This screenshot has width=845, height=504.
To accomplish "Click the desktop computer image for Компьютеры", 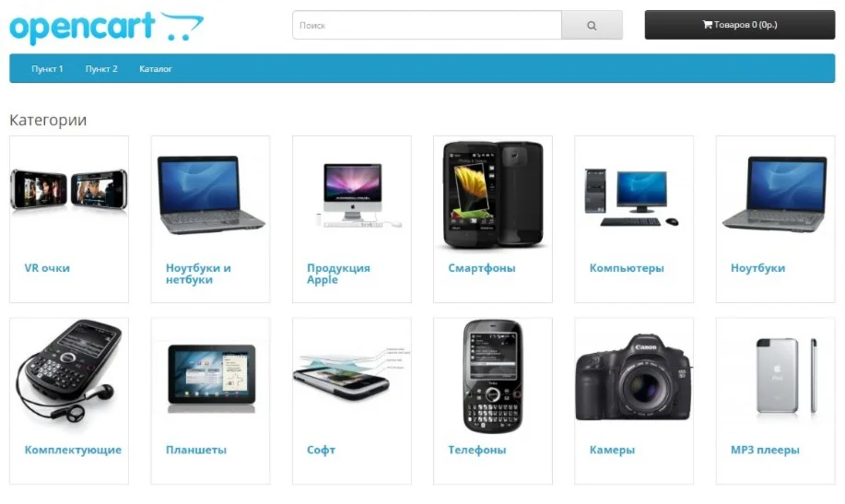I will coord(631,197).
